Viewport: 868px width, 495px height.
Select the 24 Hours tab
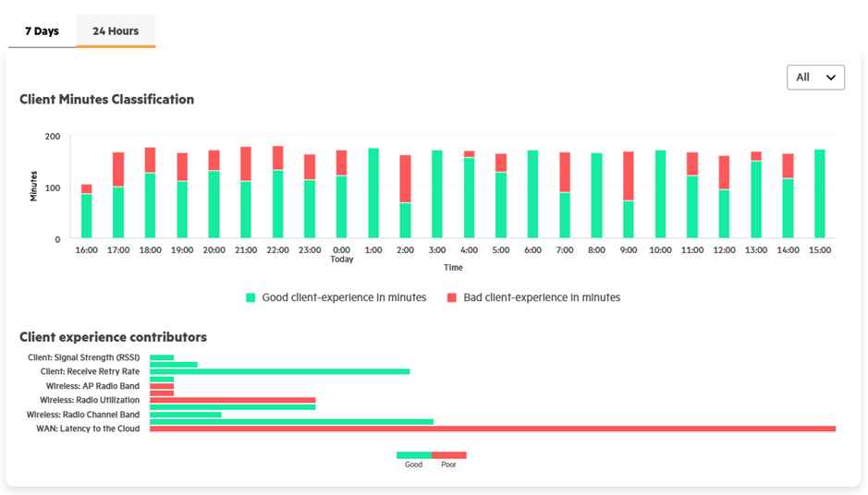116,31
